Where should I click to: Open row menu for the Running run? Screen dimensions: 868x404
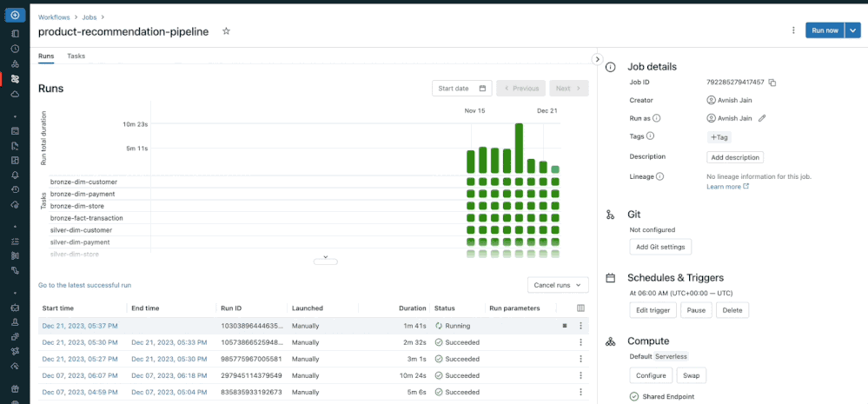(580, 326)
